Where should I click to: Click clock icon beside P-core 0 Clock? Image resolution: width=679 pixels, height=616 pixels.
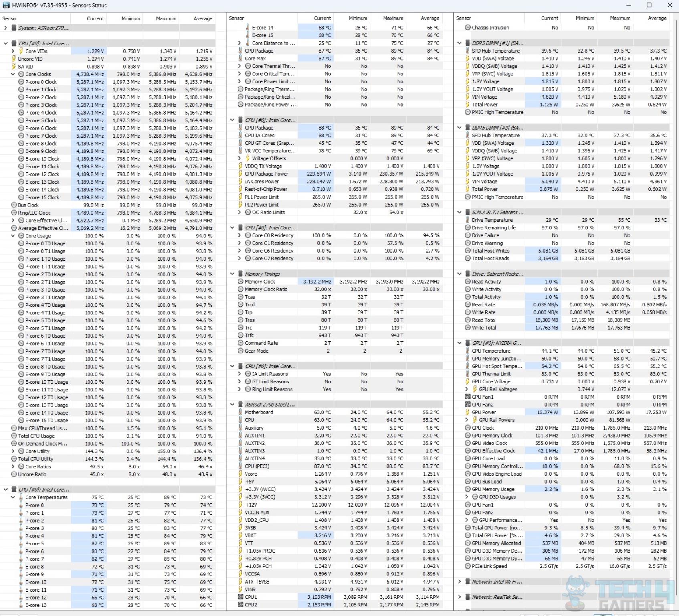coord(21,82)
